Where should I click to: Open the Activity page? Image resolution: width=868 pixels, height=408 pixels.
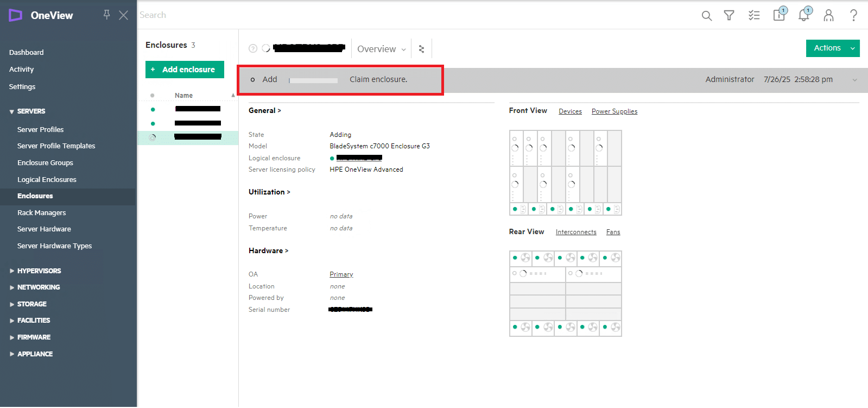point(21,69)
